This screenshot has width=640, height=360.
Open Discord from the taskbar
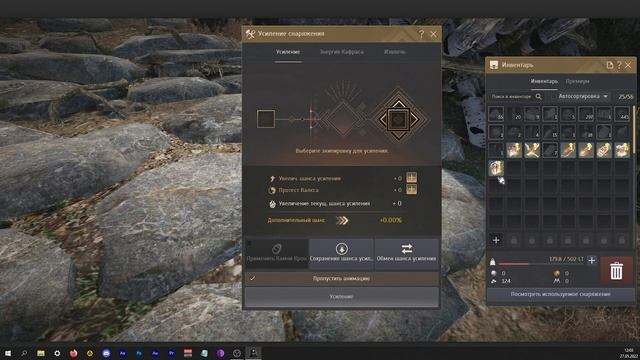[106, 353]
